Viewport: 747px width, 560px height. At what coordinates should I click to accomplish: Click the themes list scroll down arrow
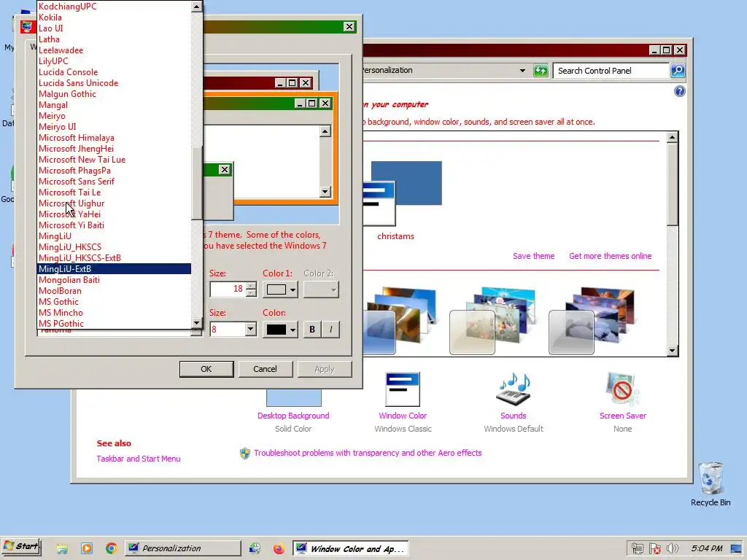pos(672,351)
